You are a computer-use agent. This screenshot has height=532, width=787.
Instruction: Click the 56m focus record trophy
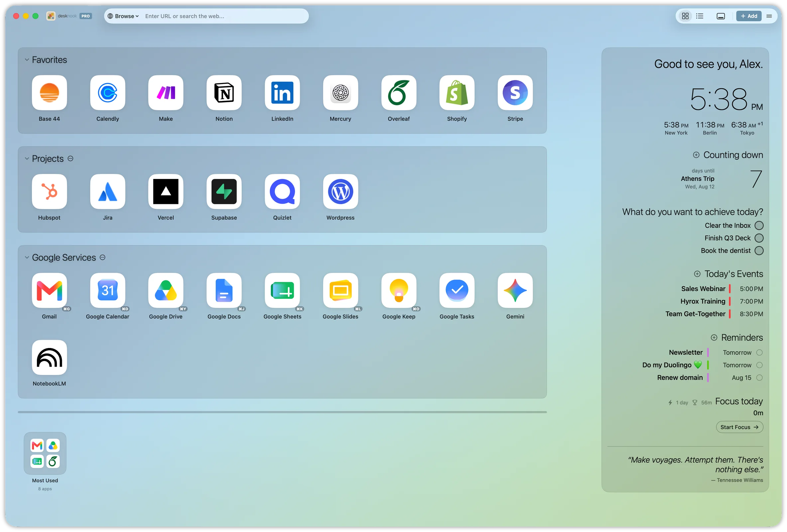(702, 403)
